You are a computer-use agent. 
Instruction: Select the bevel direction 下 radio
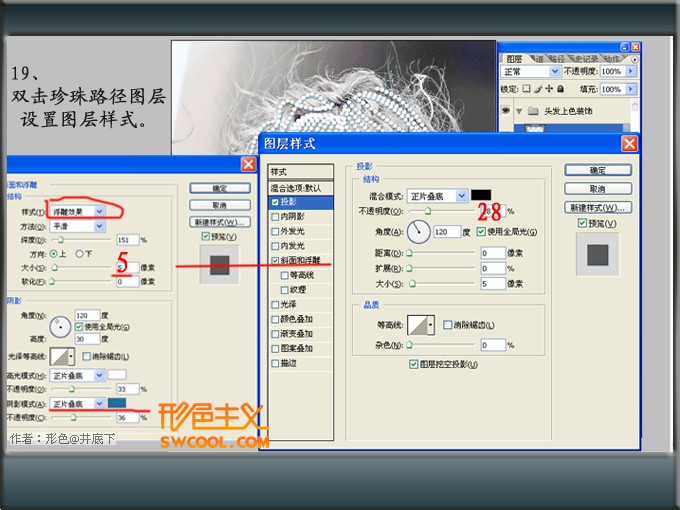(x=79, y=254)
